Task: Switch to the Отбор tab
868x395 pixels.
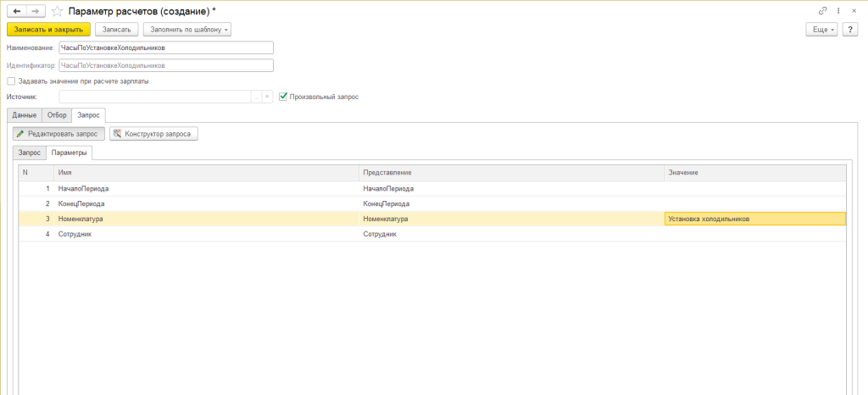Action: [57, 115]
